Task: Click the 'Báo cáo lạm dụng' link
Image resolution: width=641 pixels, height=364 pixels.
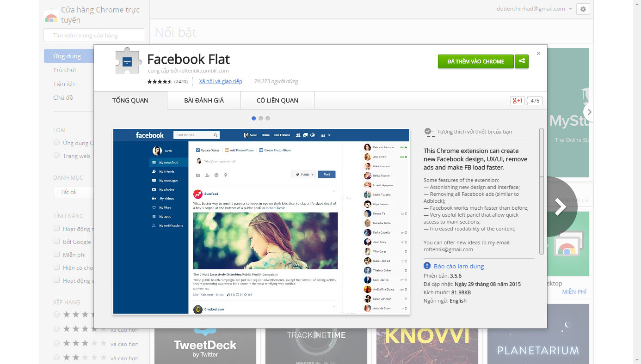Action: click(459, 266)
